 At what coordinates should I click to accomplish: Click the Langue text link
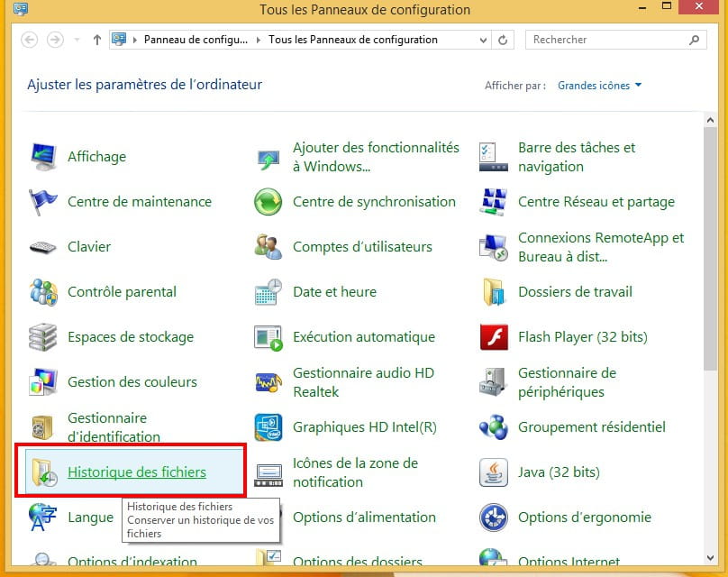pos(90,517)
